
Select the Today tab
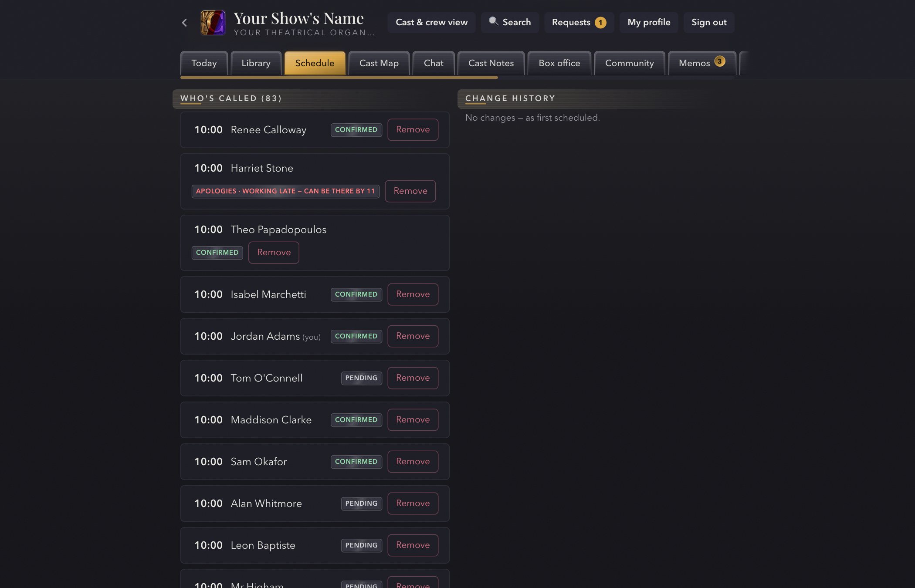click(204, 63)
